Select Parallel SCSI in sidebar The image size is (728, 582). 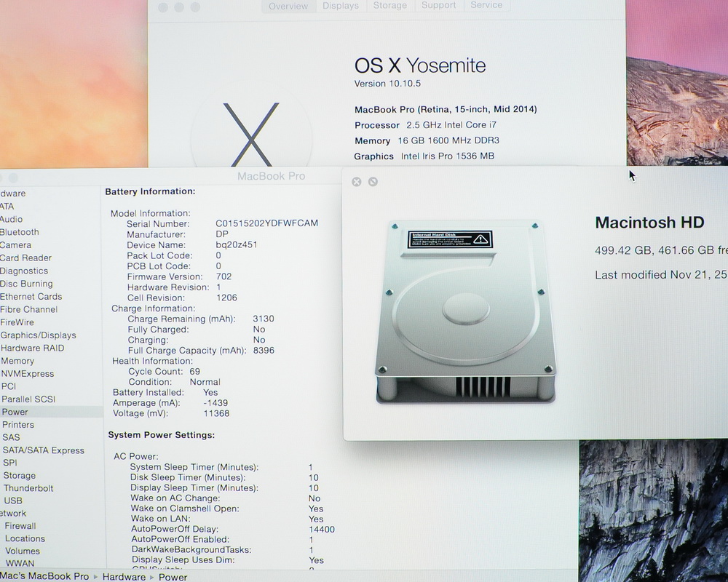tap(28, 399)
